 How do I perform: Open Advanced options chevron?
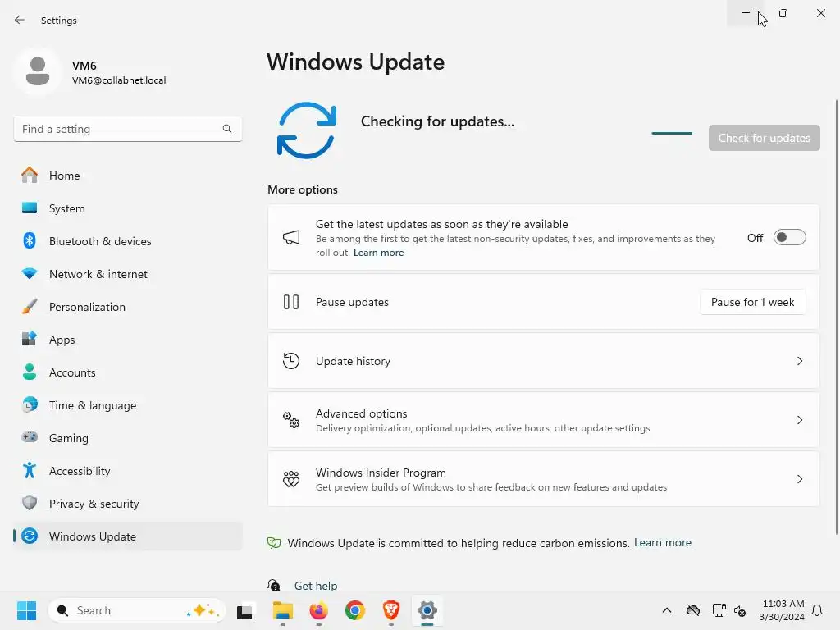799,420
